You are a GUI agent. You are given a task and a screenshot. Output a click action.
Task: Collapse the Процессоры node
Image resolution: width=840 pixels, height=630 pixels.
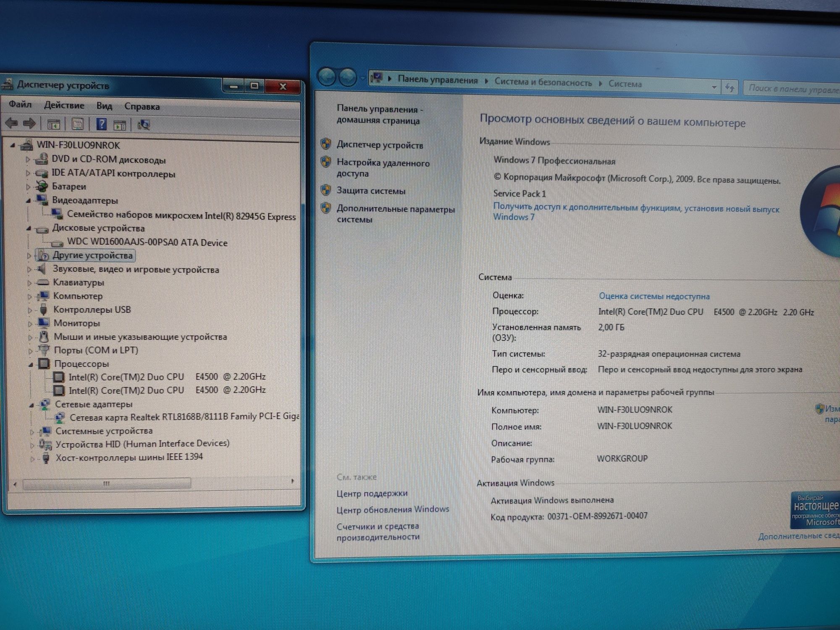tap(31, 365)
